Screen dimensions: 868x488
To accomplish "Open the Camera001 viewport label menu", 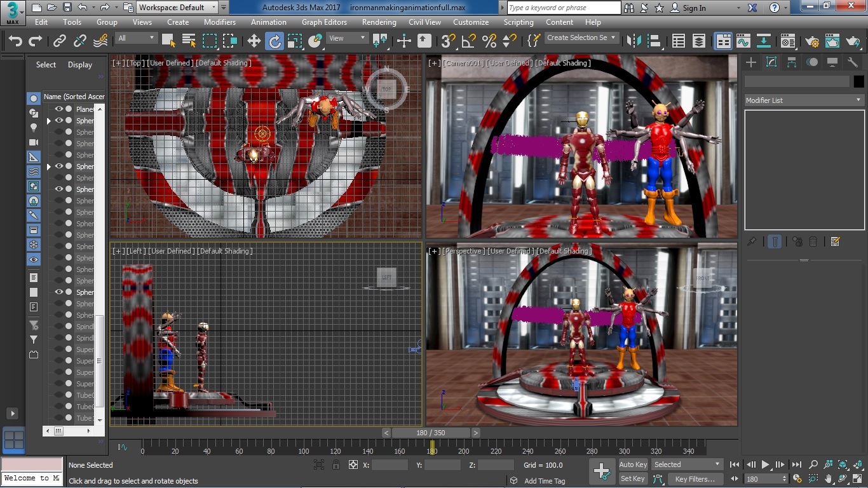I will point(463,63).
